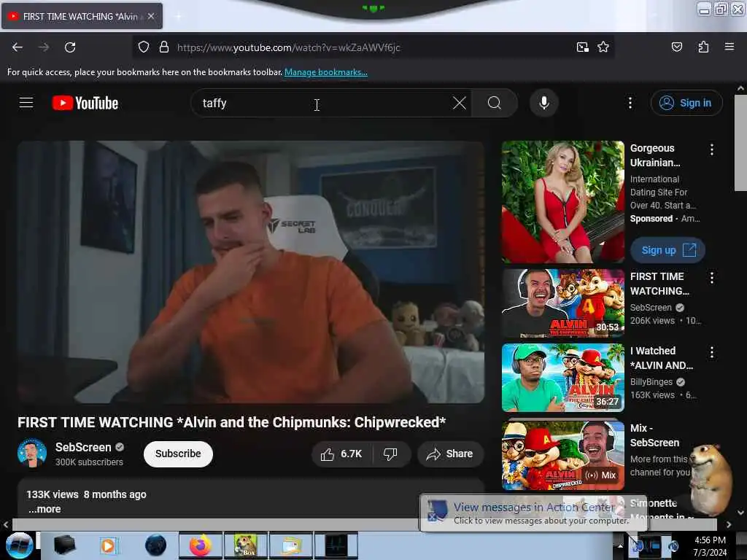Viewport: 747px width, 560px height.
Task: Open YouTube settings three-dot menu
Action: (630, 103)
